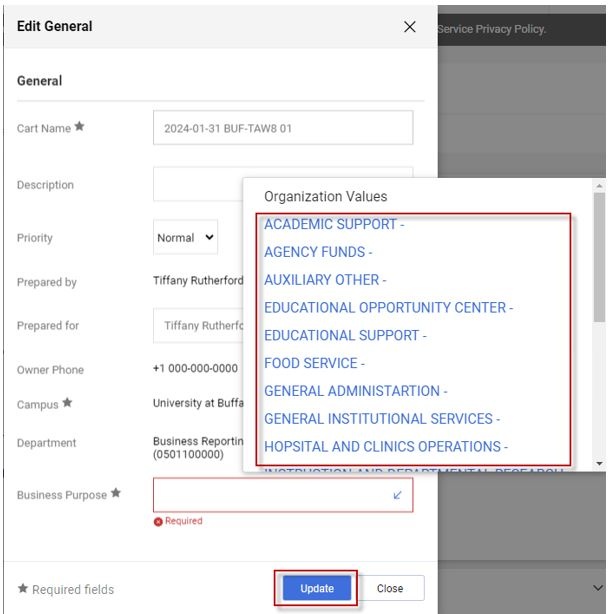Screen dimensions: 610x614
Task: Click the Prepared for field
Action: [199, 326]
